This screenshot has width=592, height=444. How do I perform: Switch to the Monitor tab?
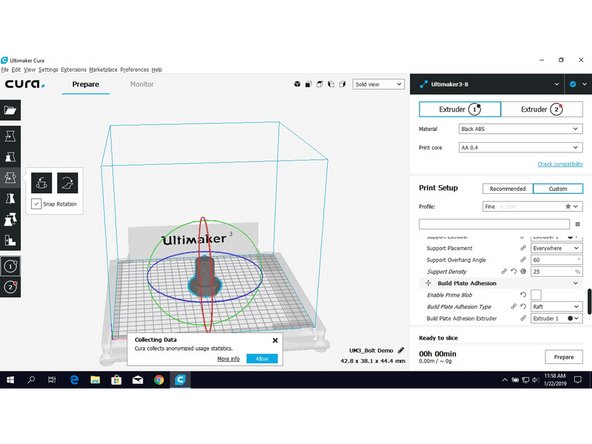coord(142,84)
